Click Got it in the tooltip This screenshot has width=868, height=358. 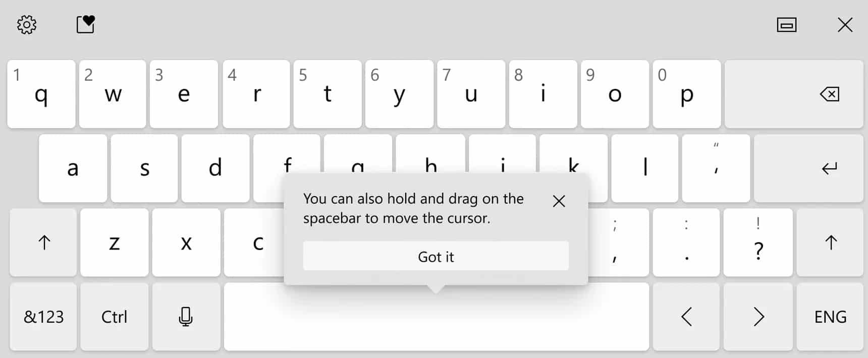tap(436, 256)
